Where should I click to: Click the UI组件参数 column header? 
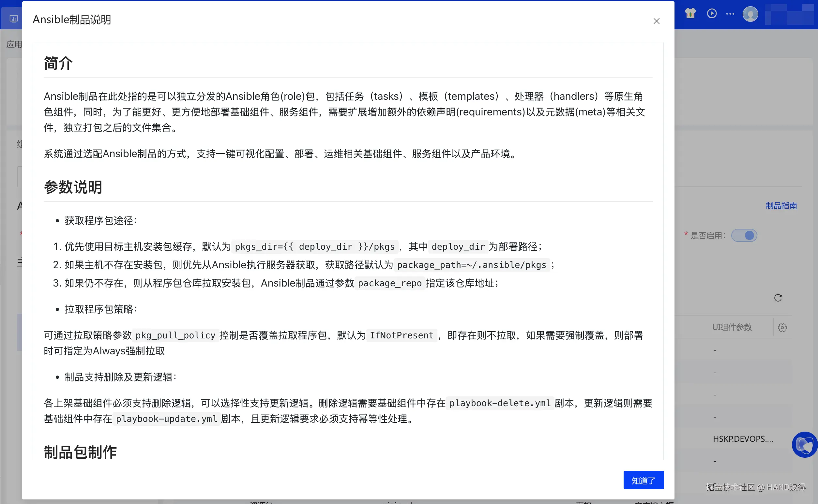pyautogui.click(x=732, y=327)
